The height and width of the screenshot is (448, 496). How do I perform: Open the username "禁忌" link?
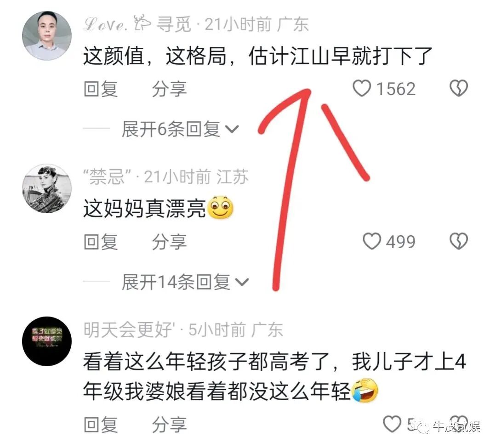107,177
